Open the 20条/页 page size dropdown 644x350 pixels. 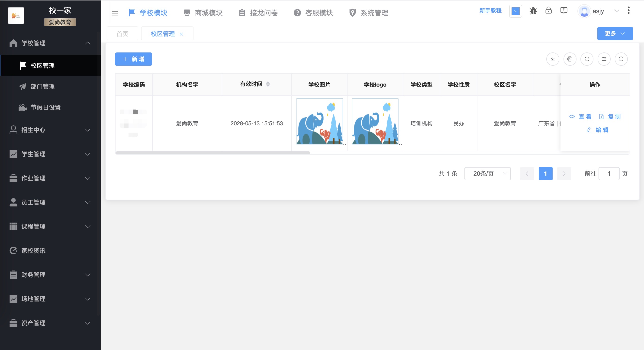pyautogui.click(x=487, y=173)
